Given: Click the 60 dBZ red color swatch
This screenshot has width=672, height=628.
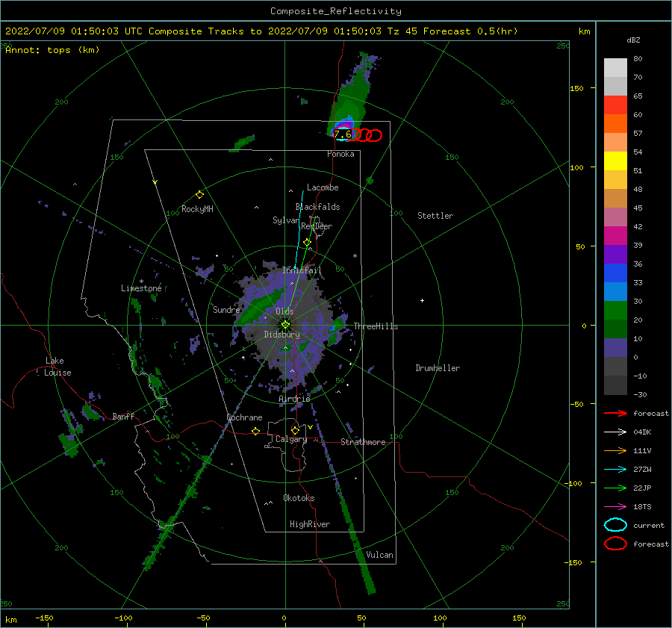Looking at the screenshot, I should tap(615, 105).
